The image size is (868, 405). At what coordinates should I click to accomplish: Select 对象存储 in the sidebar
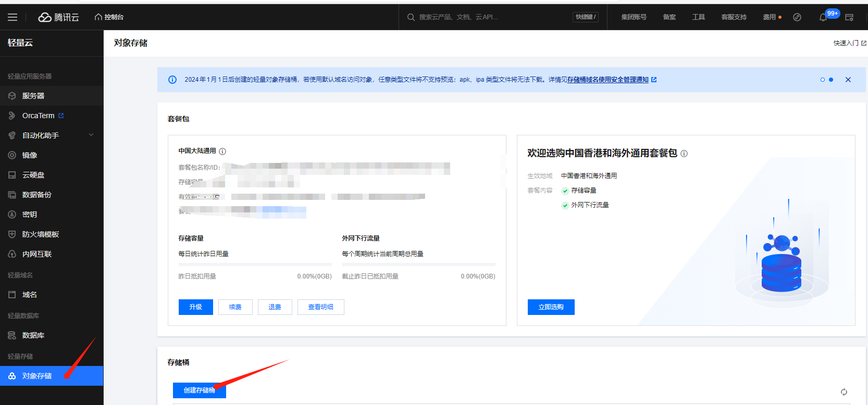pyautogui.click(x=52, y=376)
